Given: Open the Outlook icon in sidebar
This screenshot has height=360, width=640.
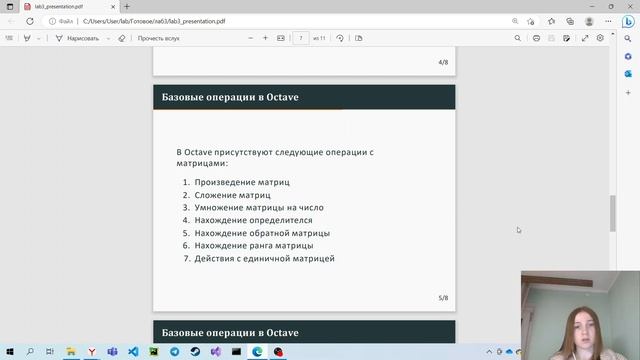Looking at the screenshot, I should point(628,74).
